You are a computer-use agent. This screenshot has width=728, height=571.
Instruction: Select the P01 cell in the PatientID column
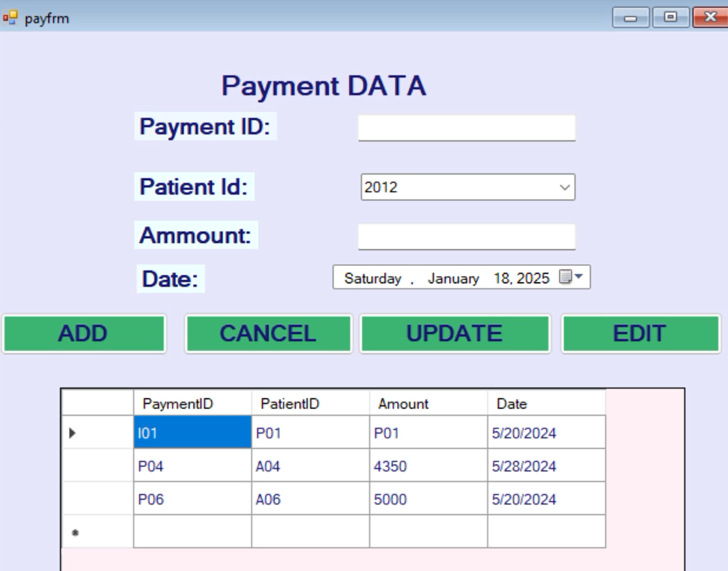click(x=311, y=432)
